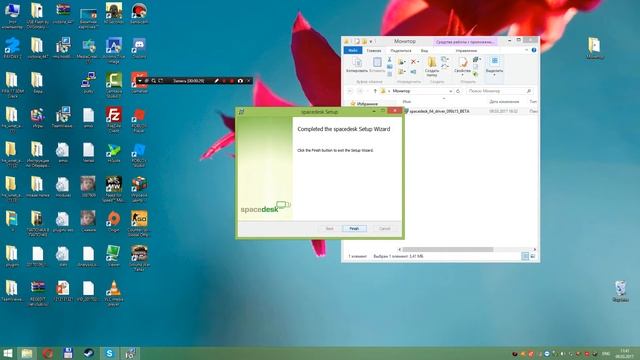
Task: Click the Back button in spacedesk Setup
Action: 329,229
